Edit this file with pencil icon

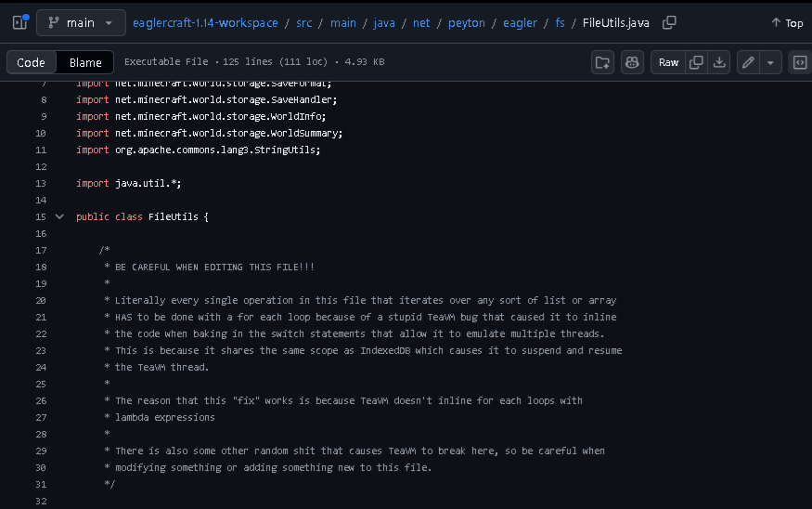(x=748, y=63)
